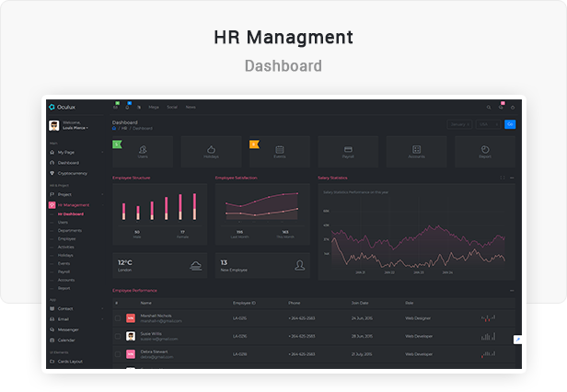
Task: Click the power icon in top bar
Action: pyautogui.click(x=514, y=108)
